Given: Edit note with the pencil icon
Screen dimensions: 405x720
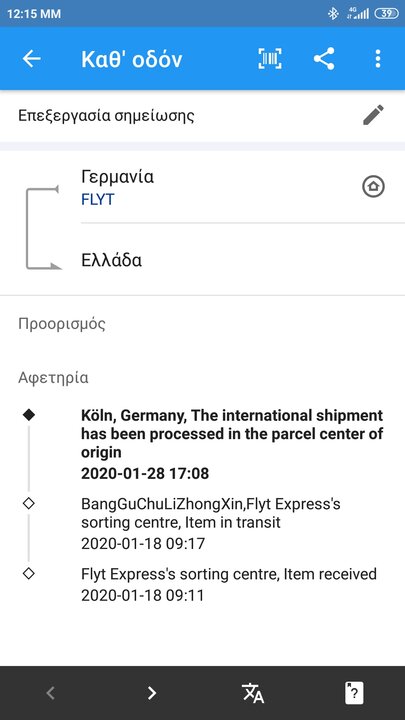Looking at the screenshot, I should (373, 115).
